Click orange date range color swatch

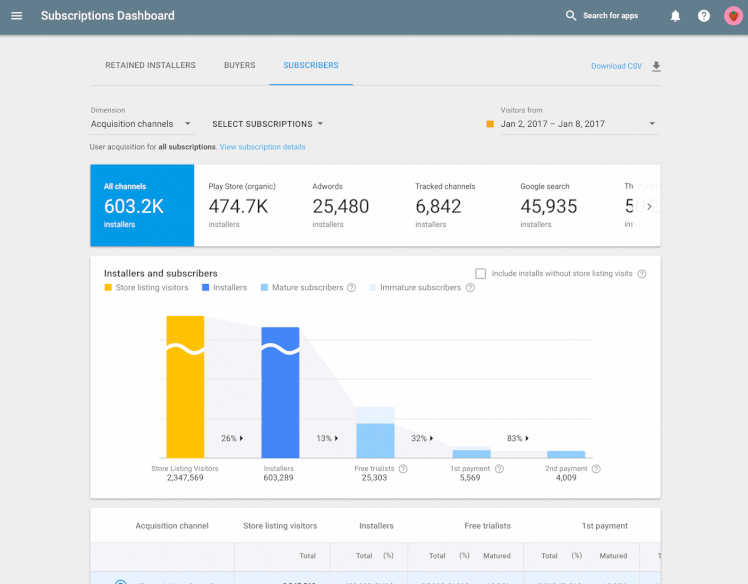[490, 124]
